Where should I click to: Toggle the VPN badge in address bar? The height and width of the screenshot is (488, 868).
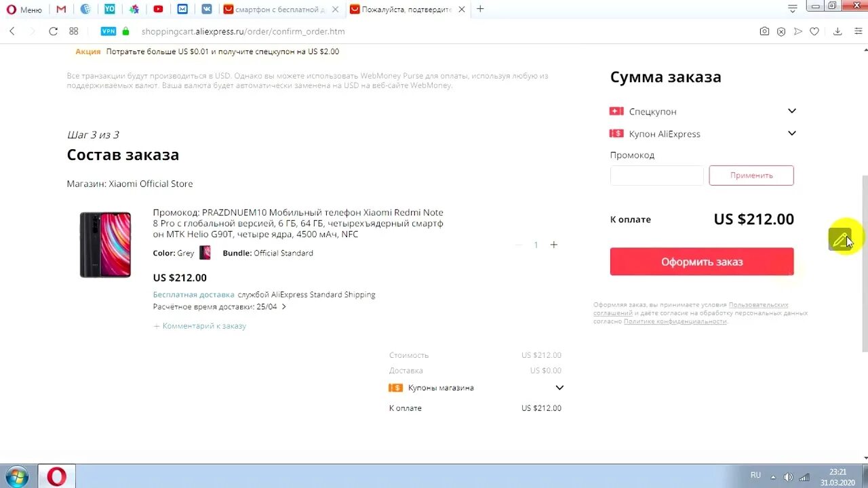pyautogui.click(x=108, y=31)
